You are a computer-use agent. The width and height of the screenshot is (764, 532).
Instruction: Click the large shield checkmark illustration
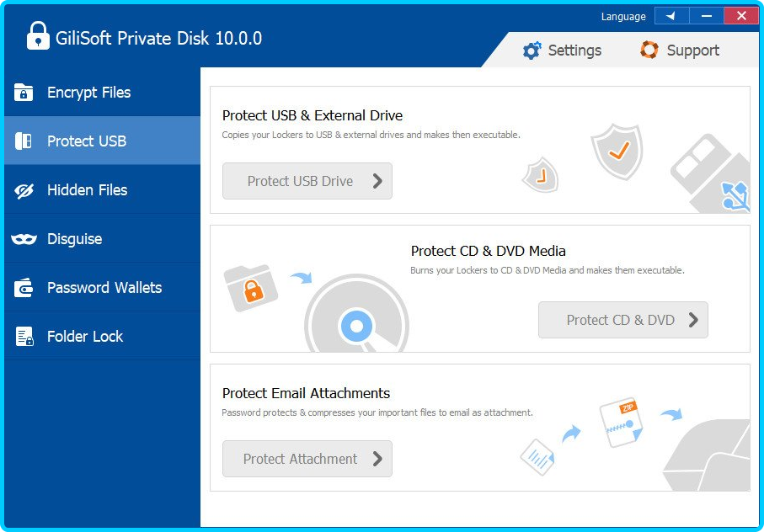617,152
